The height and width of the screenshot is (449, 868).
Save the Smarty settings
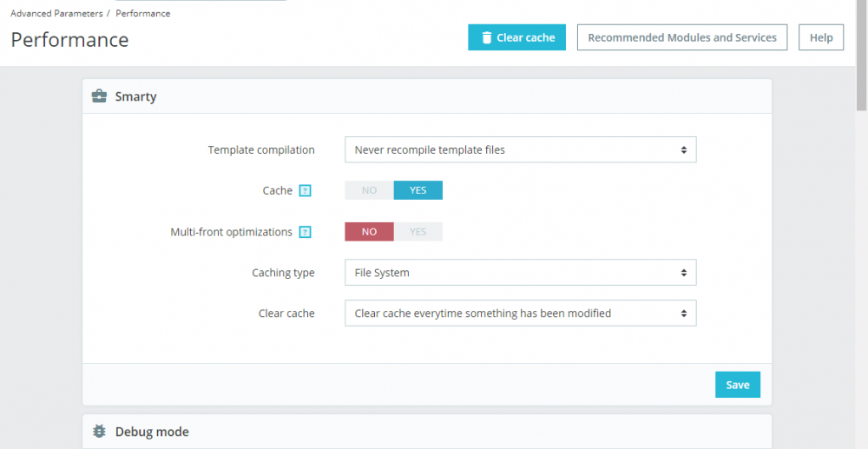pos(737,385)
